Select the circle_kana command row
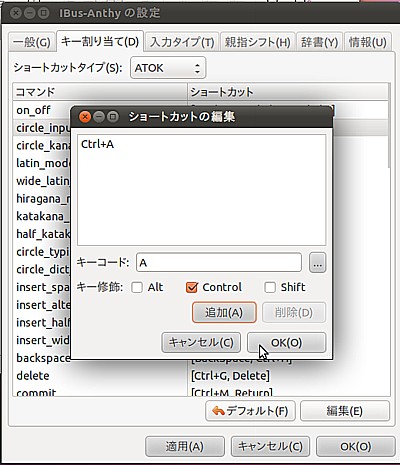The height and width of the screenshot is (465, 400). pyautogui.click(x=43, y=145)
